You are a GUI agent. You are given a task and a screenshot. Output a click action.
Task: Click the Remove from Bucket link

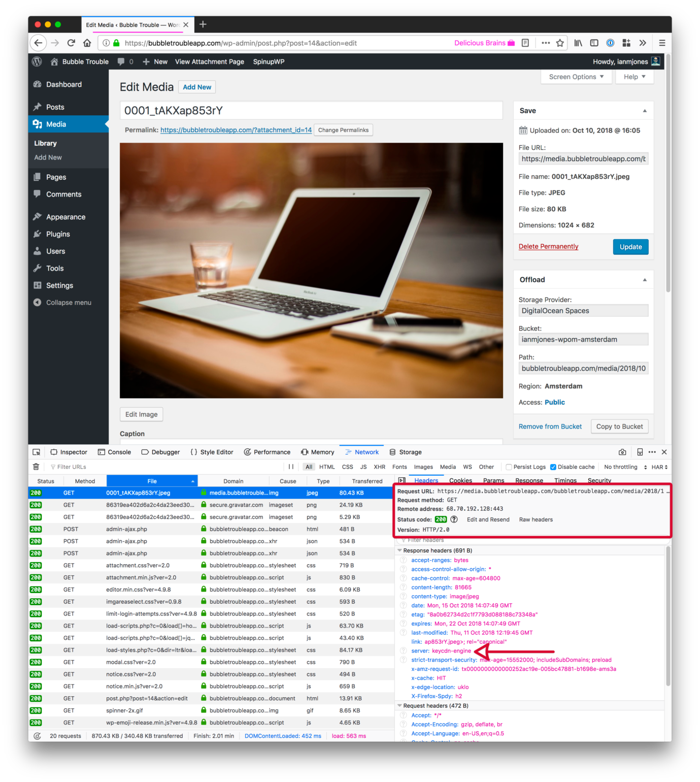550,427
